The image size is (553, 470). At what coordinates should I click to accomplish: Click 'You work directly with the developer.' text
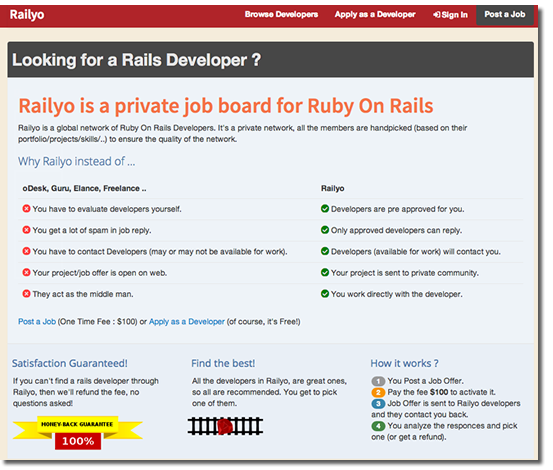click(x=397, y=294)
